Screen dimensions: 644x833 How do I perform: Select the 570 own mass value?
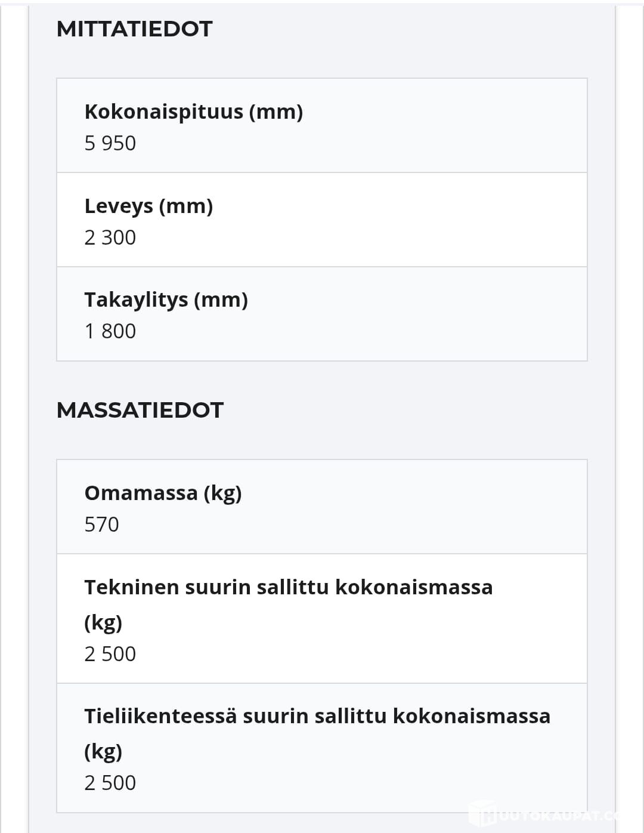tap(101, 525)
